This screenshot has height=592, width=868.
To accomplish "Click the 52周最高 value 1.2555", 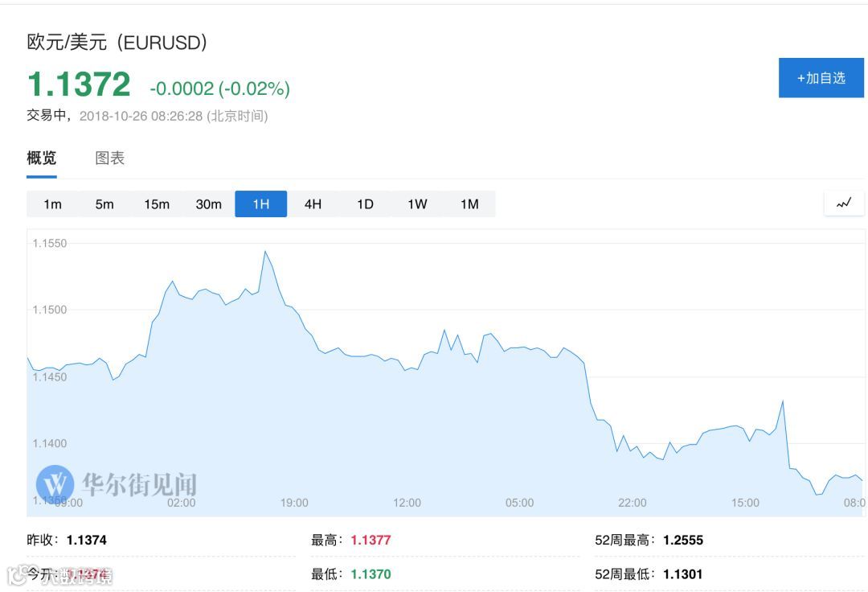I will [x=682, y=541].
